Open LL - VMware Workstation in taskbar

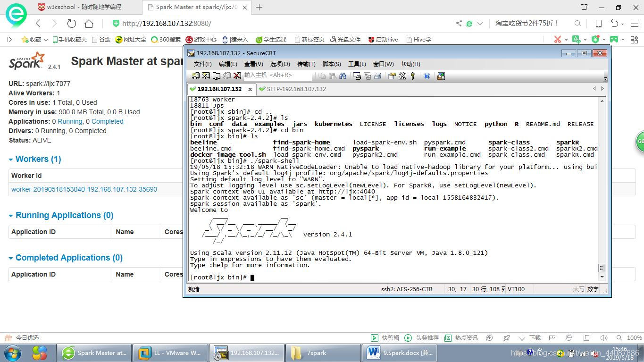pos(170,353)
